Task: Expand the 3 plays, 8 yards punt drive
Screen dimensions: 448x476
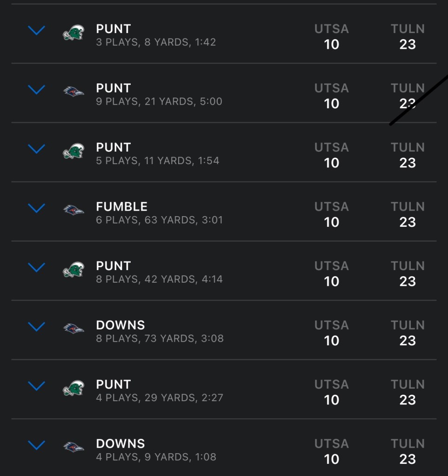Action: point(36,31)
